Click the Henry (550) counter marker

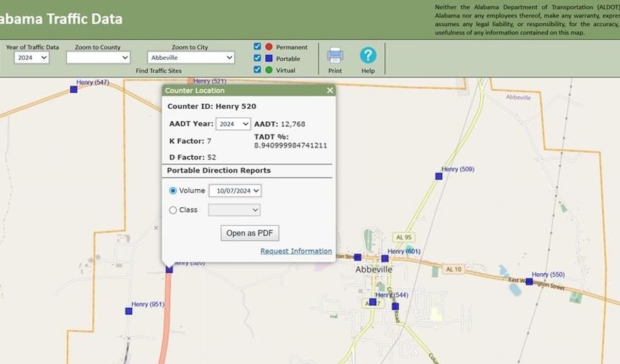529,281
